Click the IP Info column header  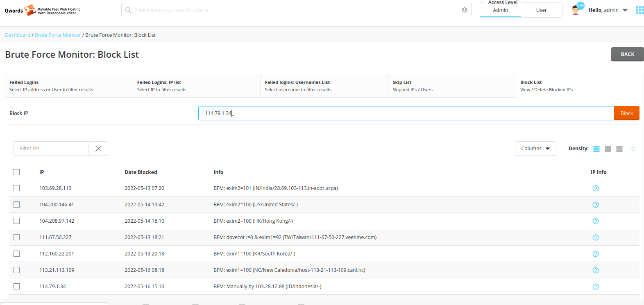pos(599,172)
